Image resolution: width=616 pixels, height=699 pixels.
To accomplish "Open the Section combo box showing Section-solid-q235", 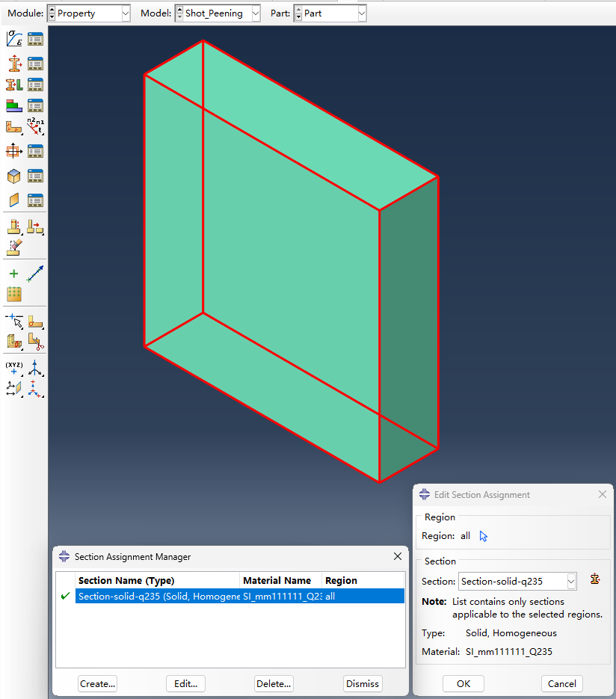I will pos(517,582).
